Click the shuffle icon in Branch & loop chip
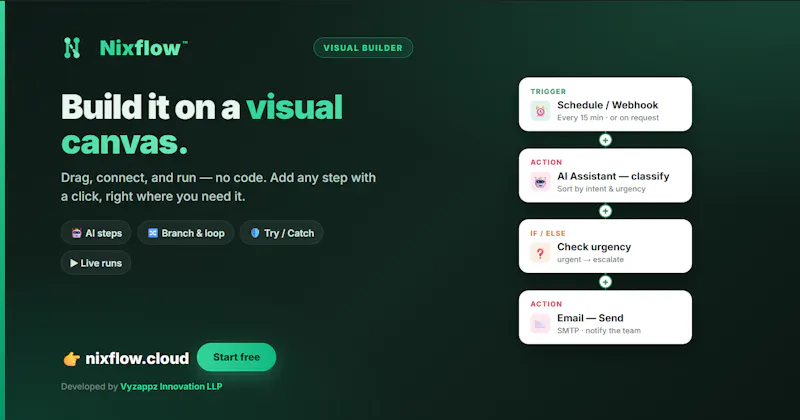Image resolution: width=800 pixels, height=420 pixels. pos(153,233)
